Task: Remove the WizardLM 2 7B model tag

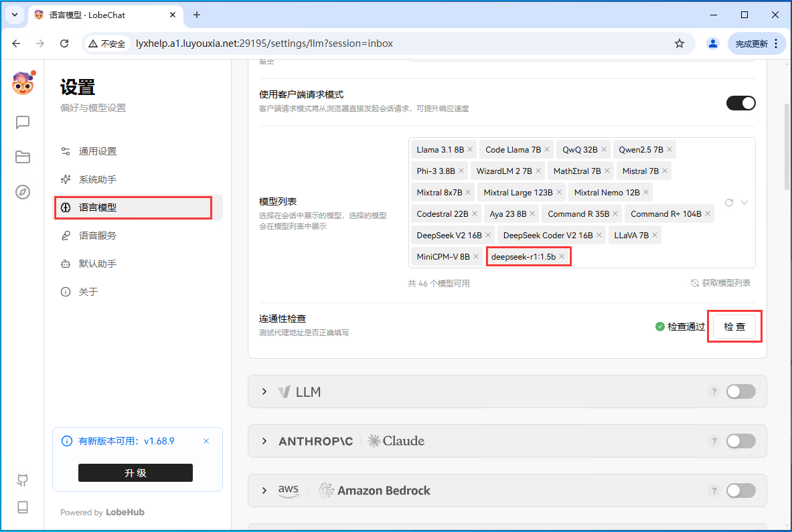Action: 538,171
